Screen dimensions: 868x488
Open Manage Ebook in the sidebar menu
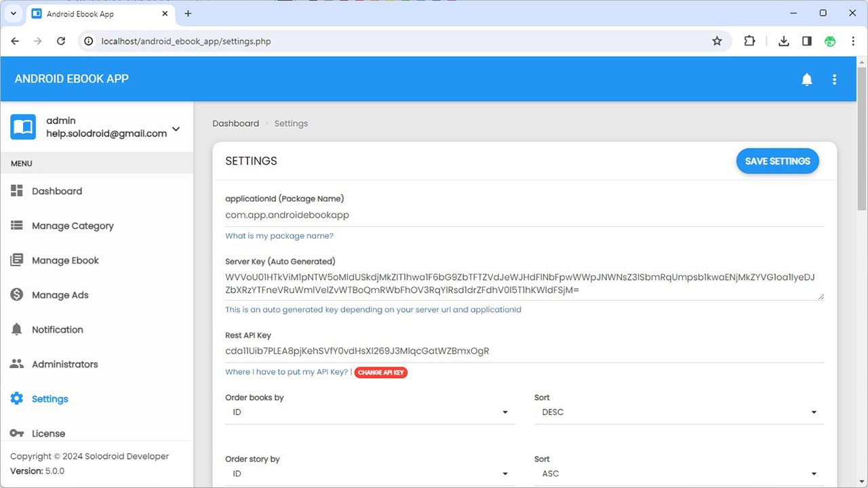pos(65,260)
